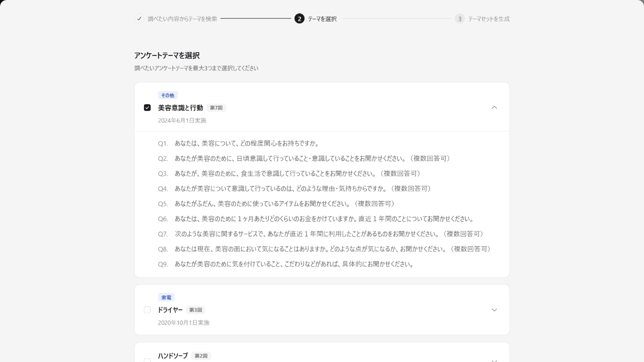
Task: Expand the ハンドソープ theme card
Action: pos(494,360)
